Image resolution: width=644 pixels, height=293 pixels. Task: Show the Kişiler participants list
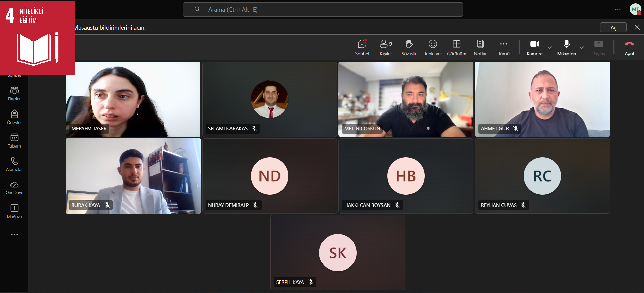coord(386,47)
